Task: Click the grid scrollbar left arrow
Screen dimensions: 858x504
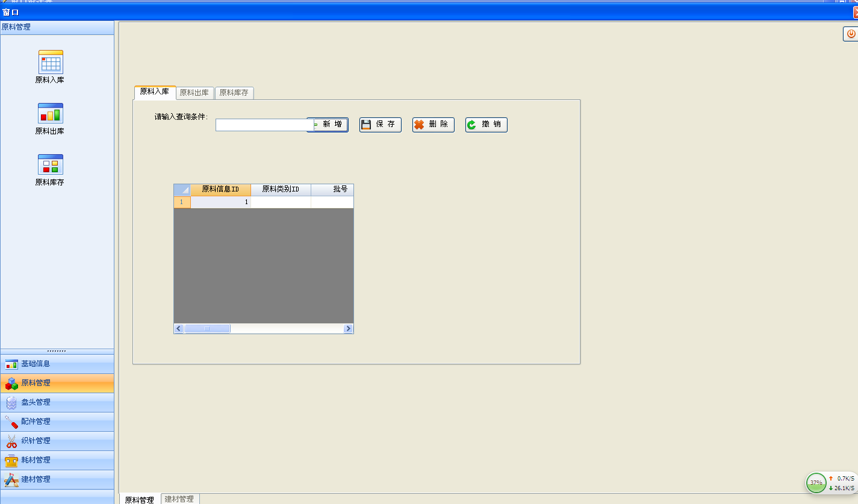Action: [179, 329]
